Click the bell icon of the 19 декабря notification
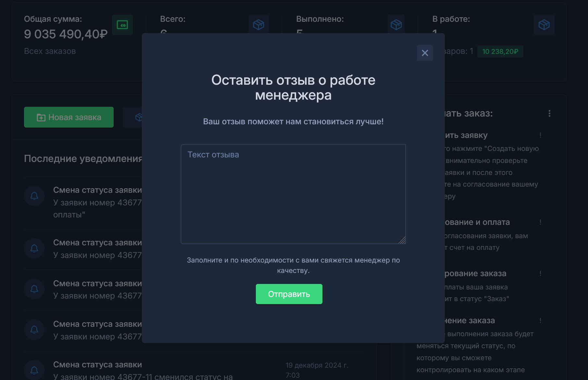The image size is (588, 380). pyautogui.click(x=34, y=370)
